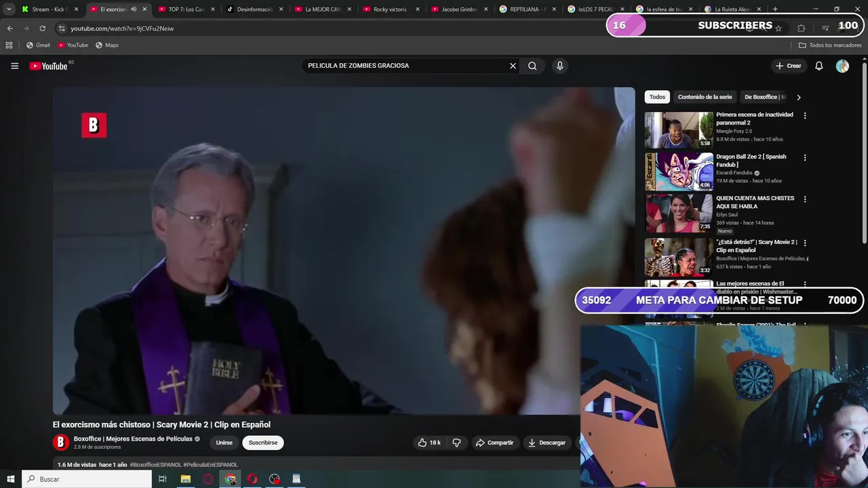Select the Contenido de la serie chip
This screenshot has width=868, height=488.
[705, 97]
